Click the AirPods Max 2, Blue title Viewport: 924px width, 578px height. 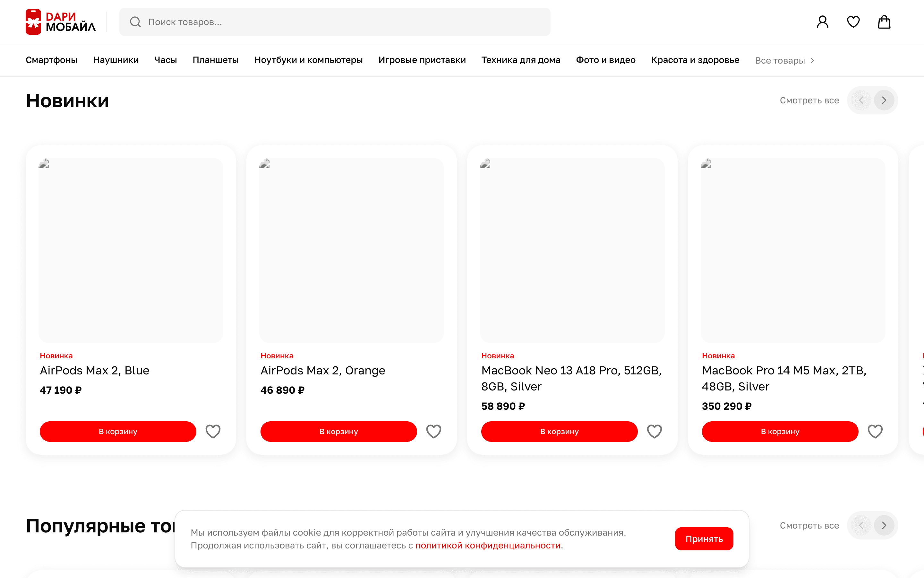pyautogui.click(x=94, y=371)
